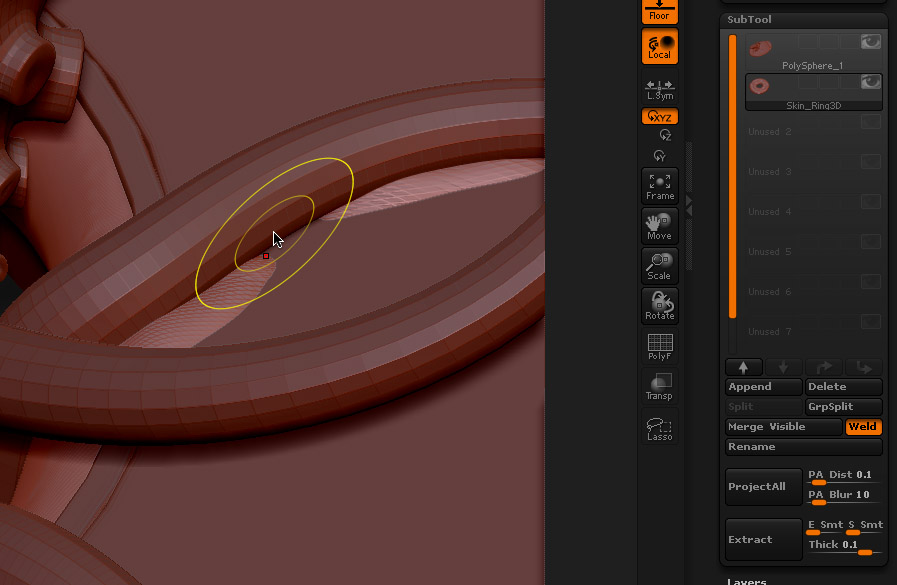
Task: Expand the Layers panel
Action: pyautogui.click(x=746, y=580)
